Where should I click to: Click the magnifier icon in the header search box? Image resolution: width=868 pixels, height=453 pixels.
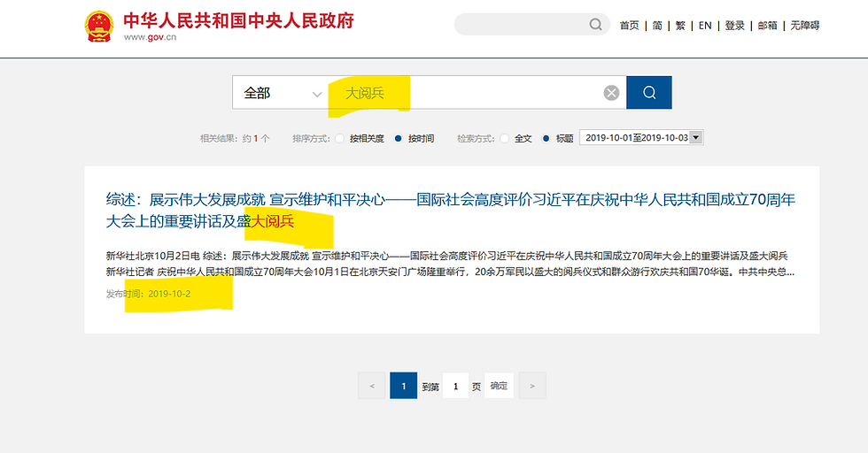coord(595,25)
